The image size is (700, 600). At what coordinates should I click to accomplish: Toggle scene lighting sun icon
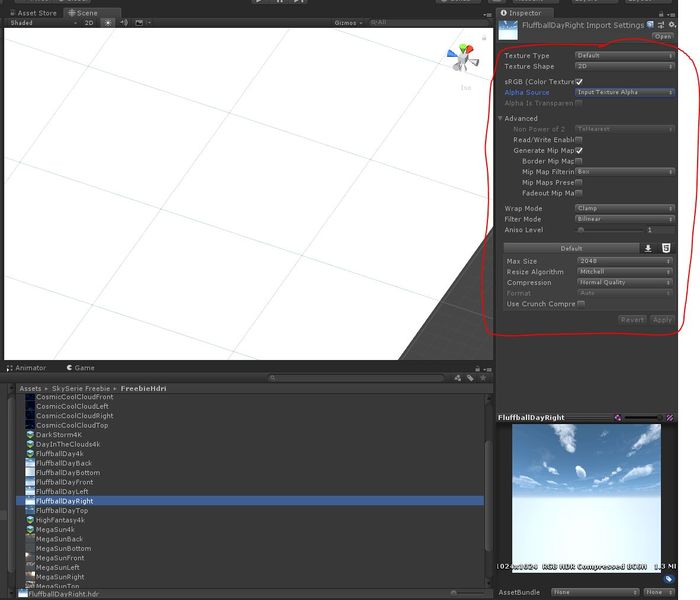pyautogui.click(x=108, y=22)
